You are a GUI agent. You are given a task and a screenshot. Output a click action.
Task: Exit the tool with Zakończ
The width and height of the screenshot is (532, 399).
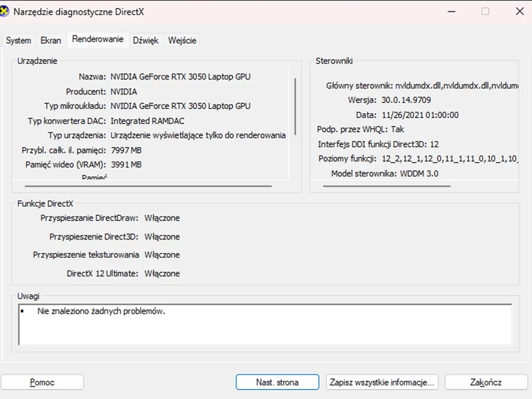coord(486,382)
